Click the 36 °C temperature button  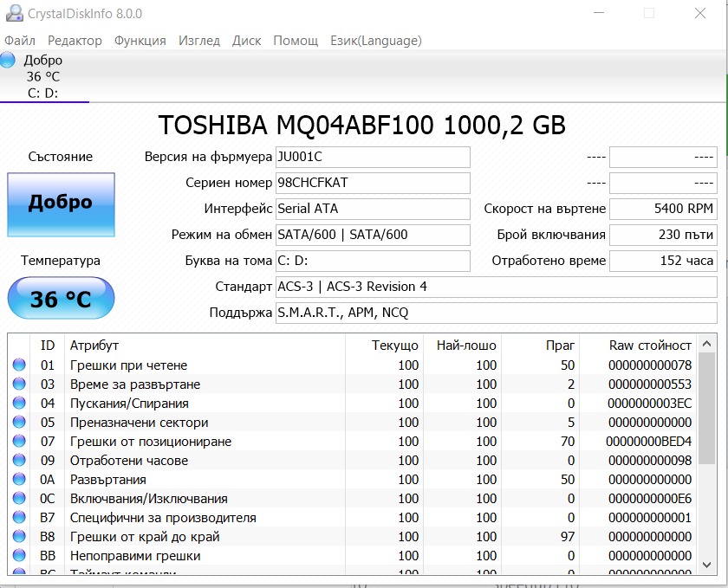[x=61, y=299]
